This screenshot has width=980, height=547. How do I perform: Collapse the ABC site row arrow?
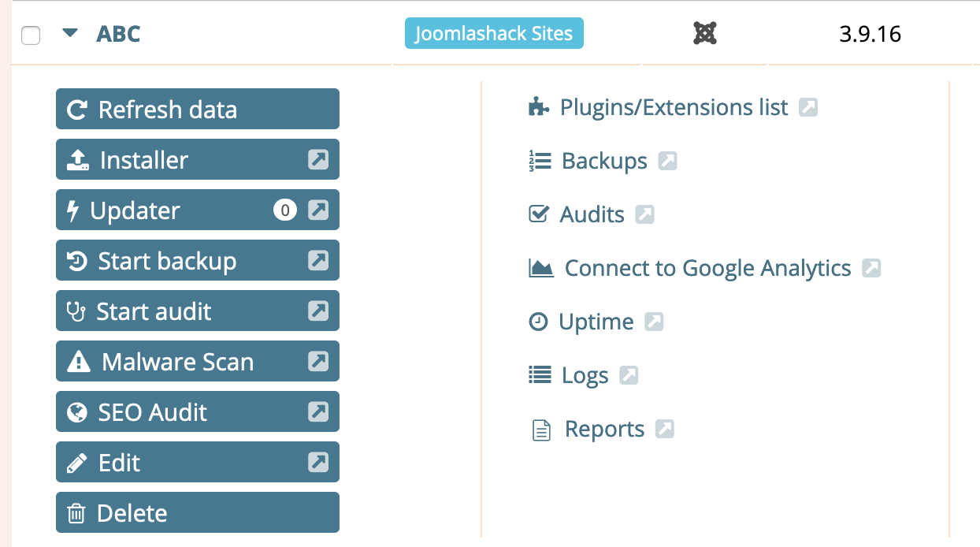click(71, 33)
